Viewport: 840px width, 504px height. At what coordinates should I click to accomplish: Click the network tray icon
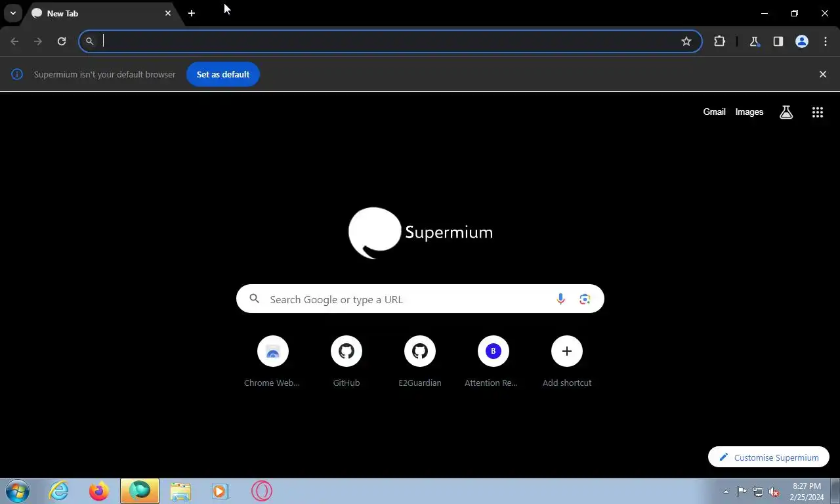[758, 492]
